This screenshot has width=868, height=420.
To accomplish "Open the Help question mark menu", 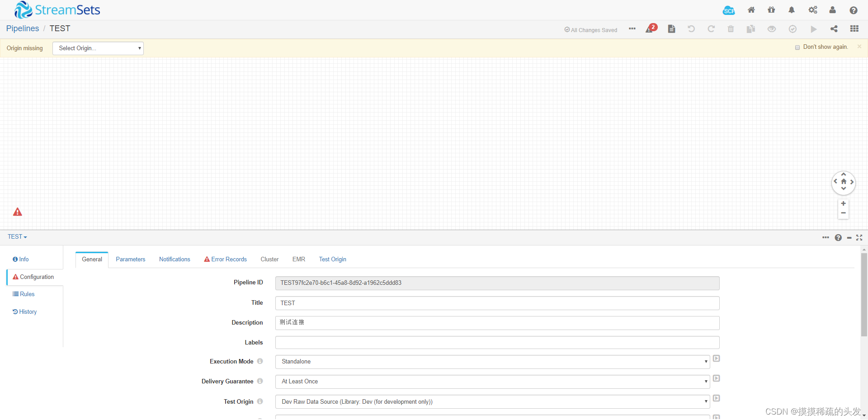I will tap(854, 9).
